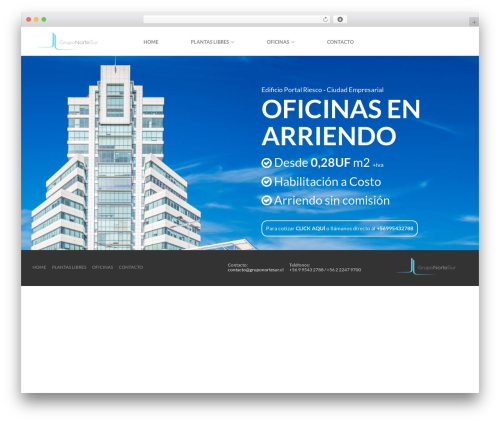Expand the OFICINAS dropdown chevron in header
Screen dimensions: 500x423
coord(293,42)
